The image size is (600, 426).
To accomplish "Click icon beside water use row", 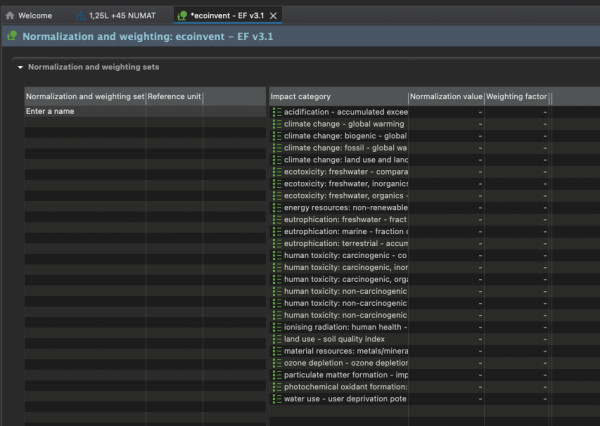I will 277,399.
